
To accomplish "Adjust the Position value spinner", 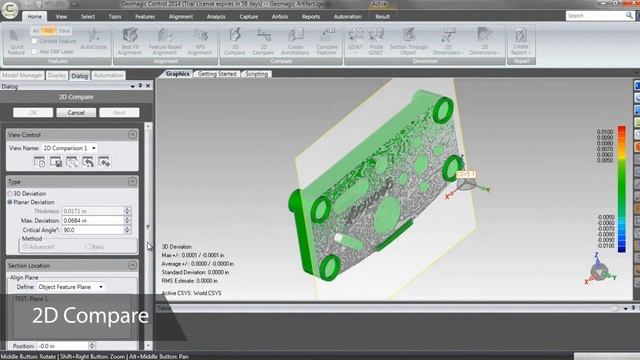I will click(x=92, y=346).
